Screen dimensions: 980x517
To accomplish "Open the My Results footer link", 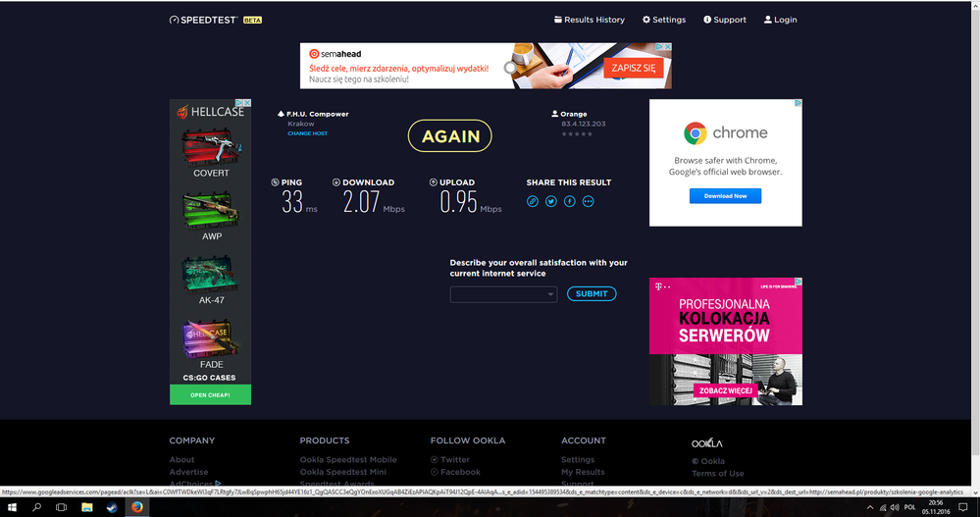I will coord(583,472).
